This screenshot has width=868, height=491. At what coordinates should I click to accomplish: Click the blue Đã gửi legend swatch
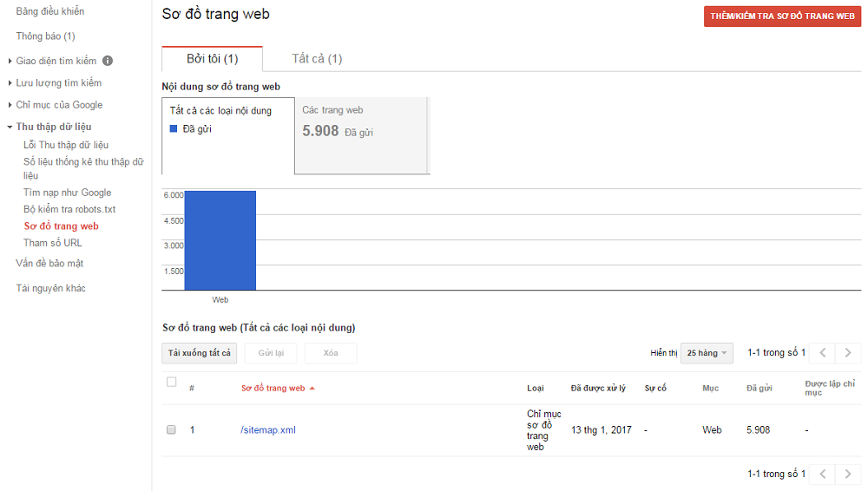pyautogui.click(x=174, y=129)
